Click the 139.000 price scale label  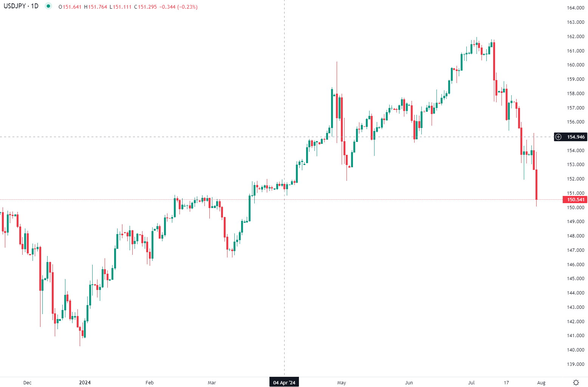pyautogui.click(x=575, y=364)
